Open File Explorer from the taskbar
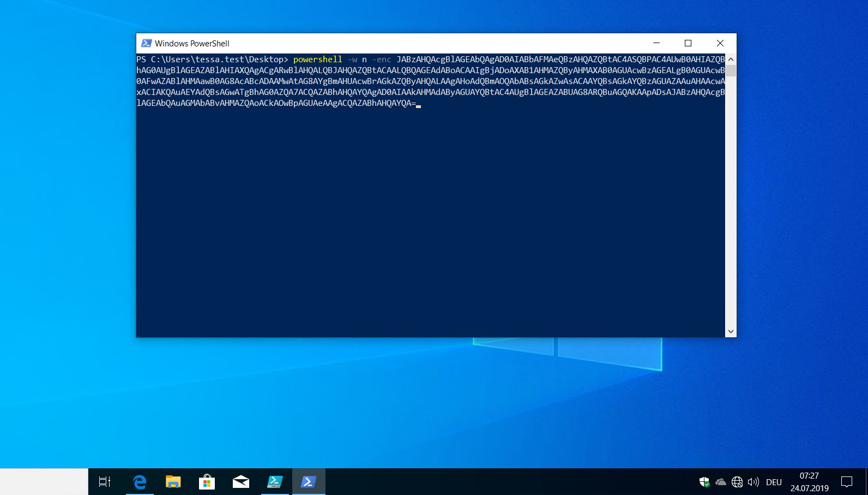Screen dimensions: 868x495 (x=173, y=482)
